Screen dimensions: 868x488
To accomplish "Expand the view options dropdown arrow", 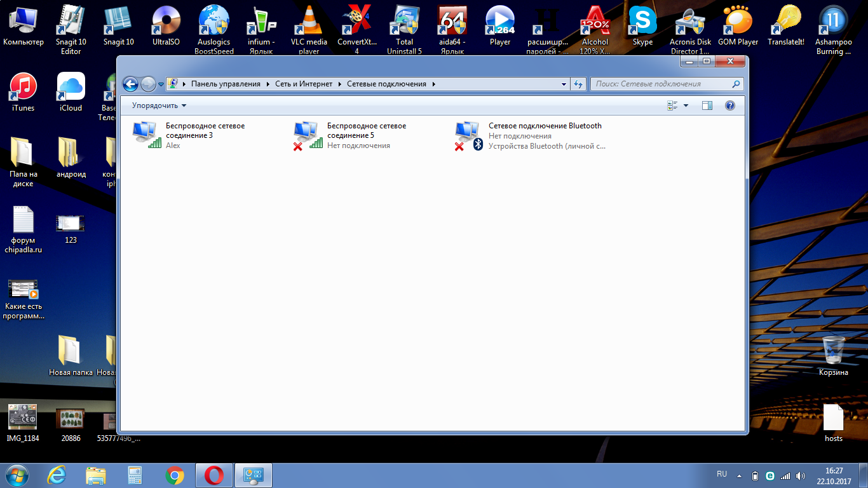I will click(x=686, y=105).
